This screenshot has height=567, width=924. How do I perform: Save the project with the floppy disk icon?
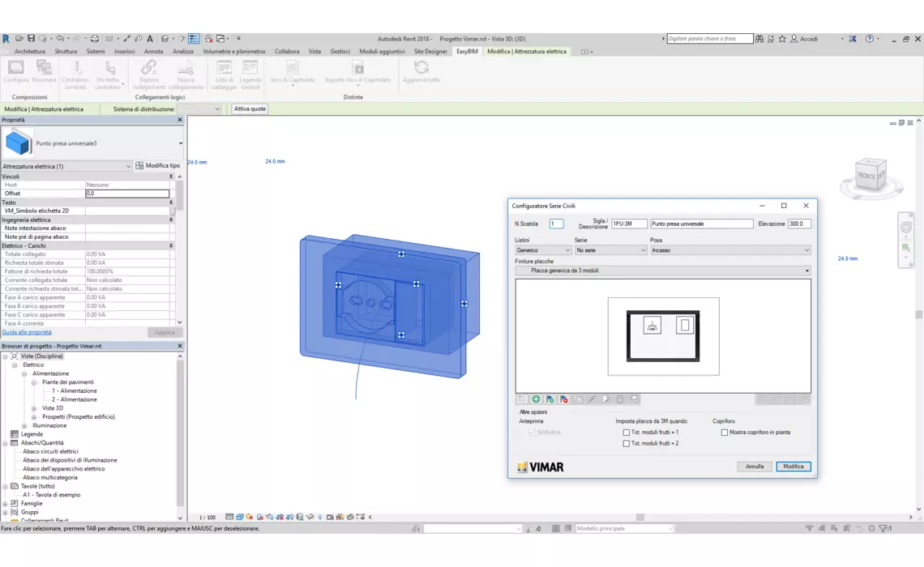coord(32,39)
